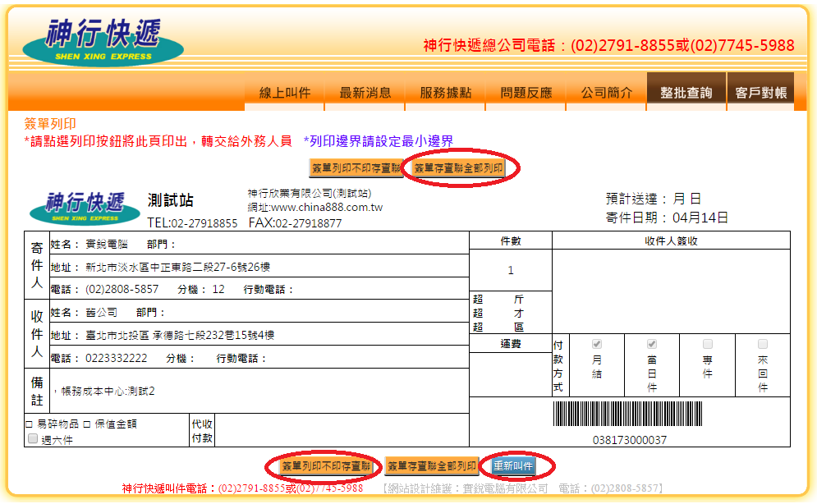817x504 pixels.
Task: Open the 最新消息 navigation tab
Action: 365,93
